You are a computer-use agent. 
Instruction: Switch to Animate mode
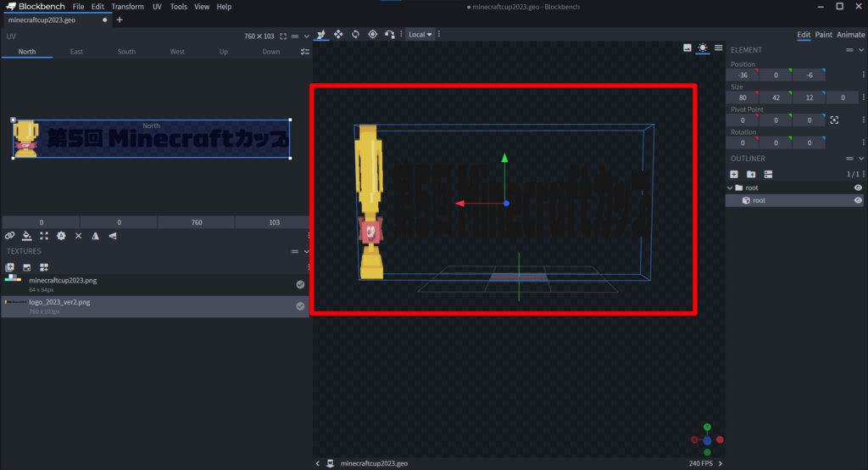851,35
